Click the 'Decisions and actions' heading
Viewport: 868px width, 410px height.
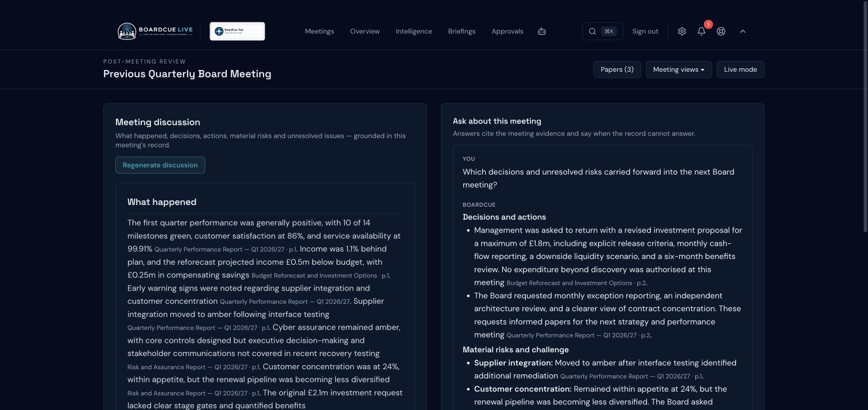tap(504, 217)
